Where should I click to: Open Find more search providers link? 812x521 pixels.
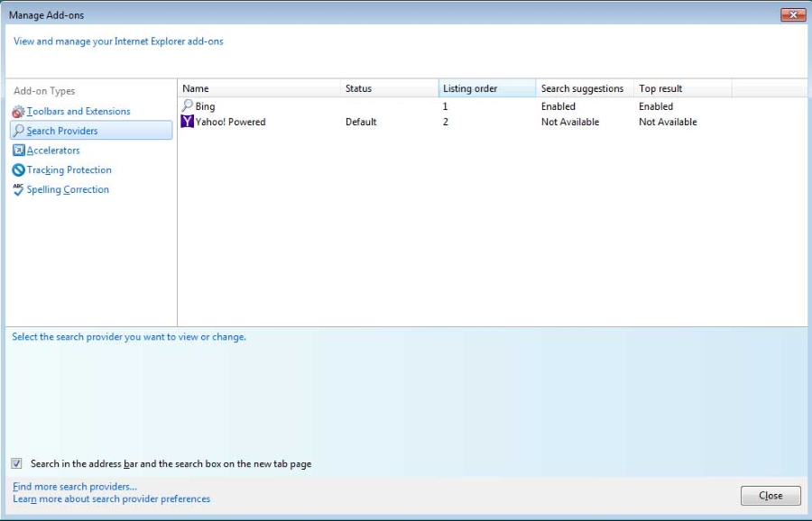(75, 487)
